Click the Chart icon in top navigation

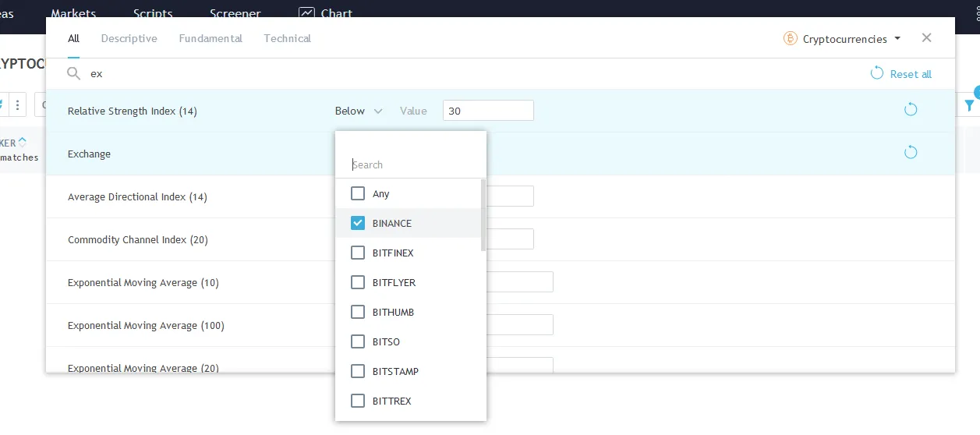[x=307, y=13]
